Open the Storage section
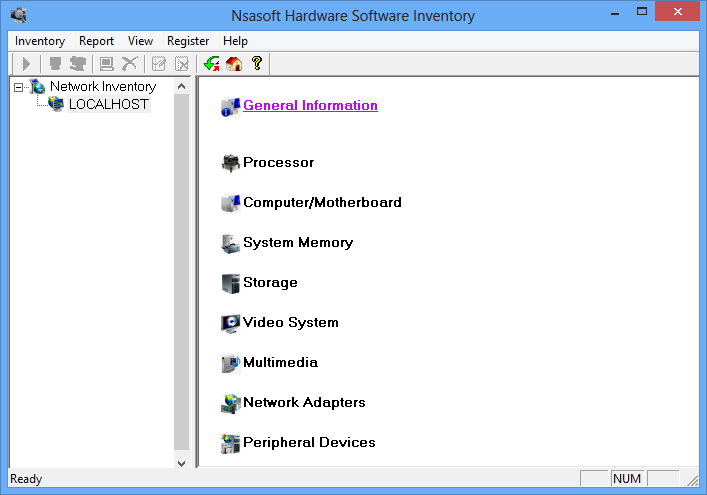The width and height of the screenshot is (707, 495). pyautogui.click(x=270, y=283)
